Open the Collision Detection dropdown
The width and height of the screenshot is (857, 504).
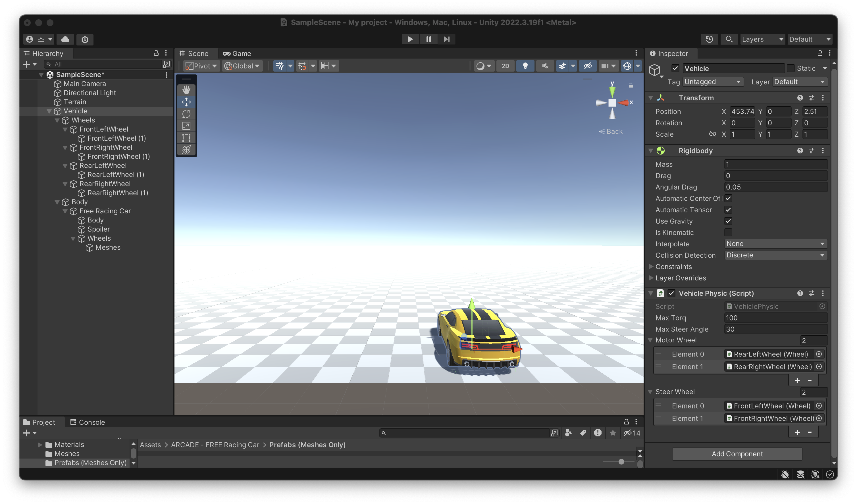pyautogui.click(x=775, y=255)
